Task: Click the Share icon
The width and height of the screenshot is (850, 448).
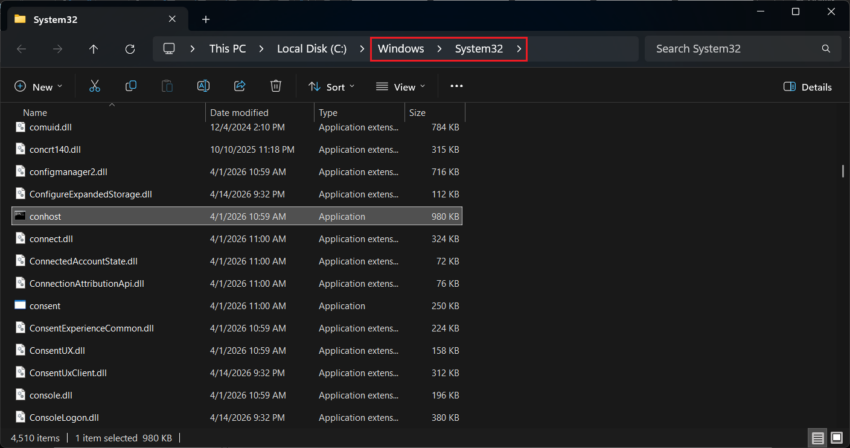Action: [x=240, y=86]
